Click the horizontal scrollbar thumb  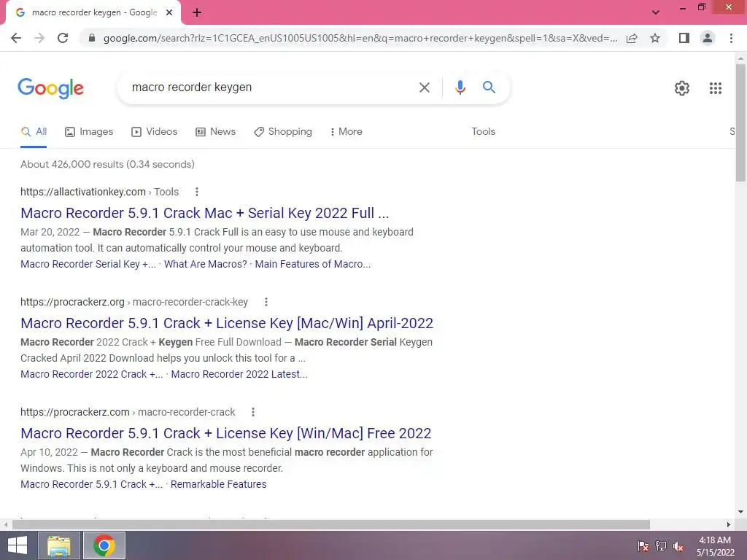331,524
